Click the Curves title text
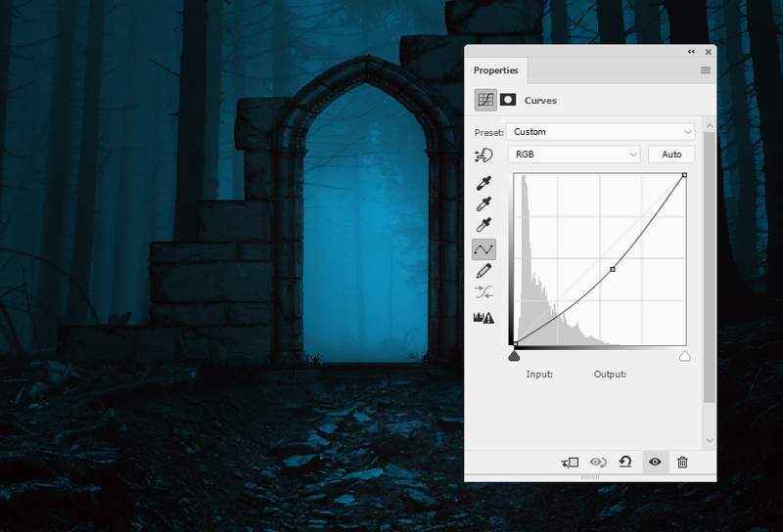Screen dimensions: 783x532 click(x=540, y=101)
